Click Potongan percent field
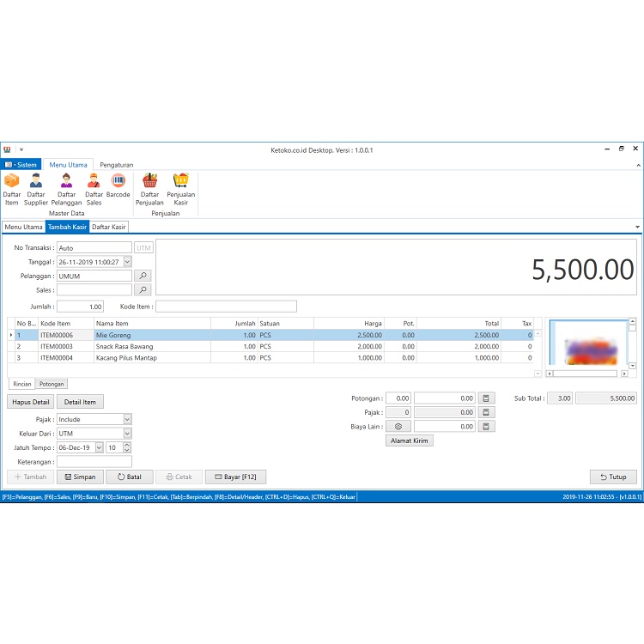This screenshot has width=644, height=644. tap(398, 398)
